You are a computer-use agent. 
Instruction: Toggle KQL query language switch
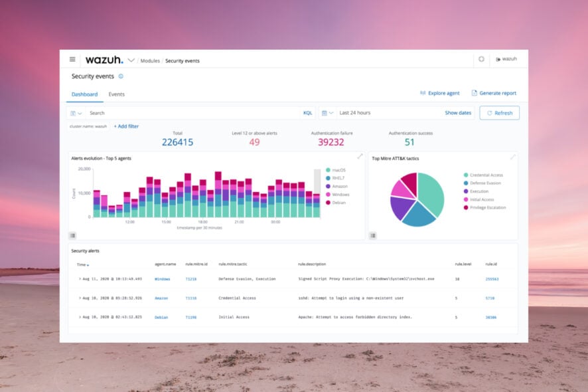307,113
